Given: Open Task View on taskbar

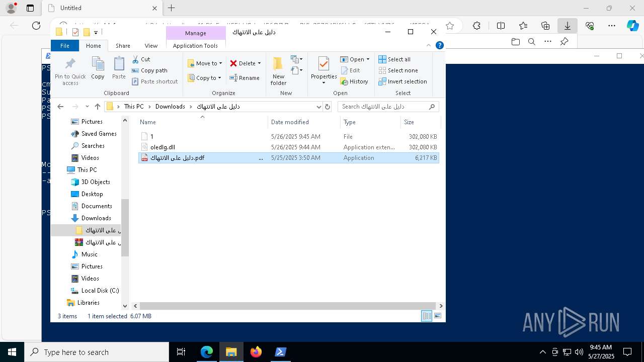Looking at the screenshot, I should 181,352.
